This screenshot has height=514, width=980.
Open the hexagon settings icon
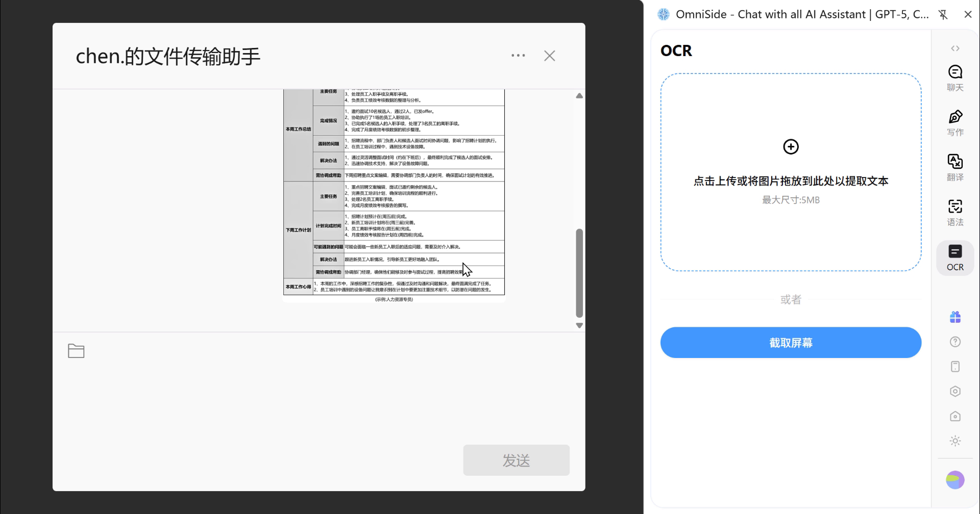tap(955, 391)
